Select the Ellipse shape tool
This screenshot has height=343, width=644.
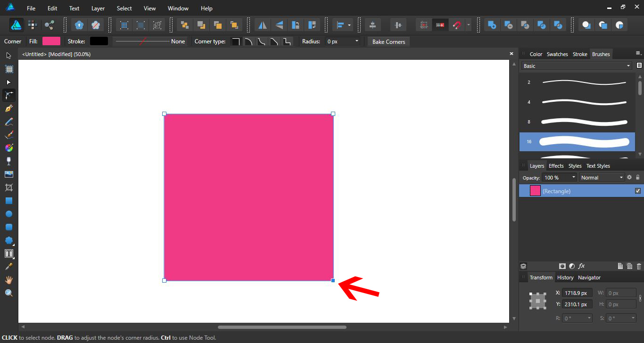click(x=8, y=214)
